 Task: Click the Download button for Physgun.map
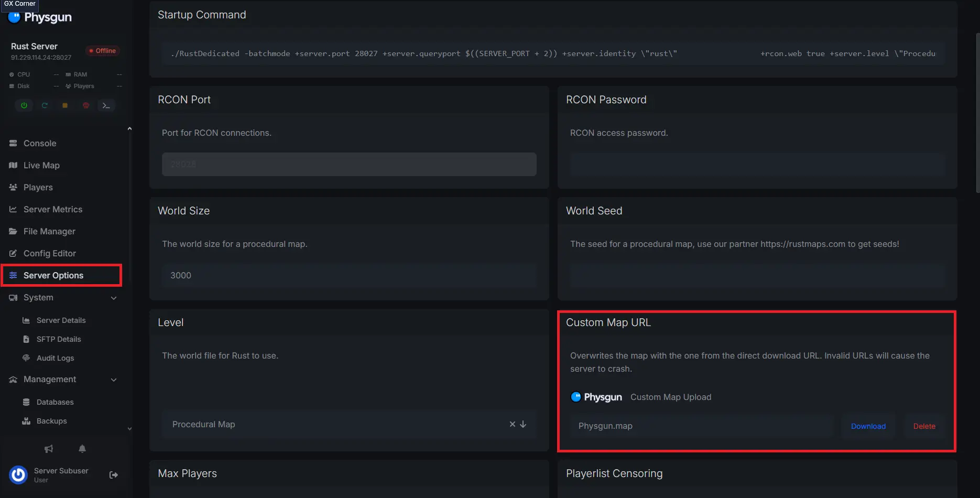[x=868, y=426]
